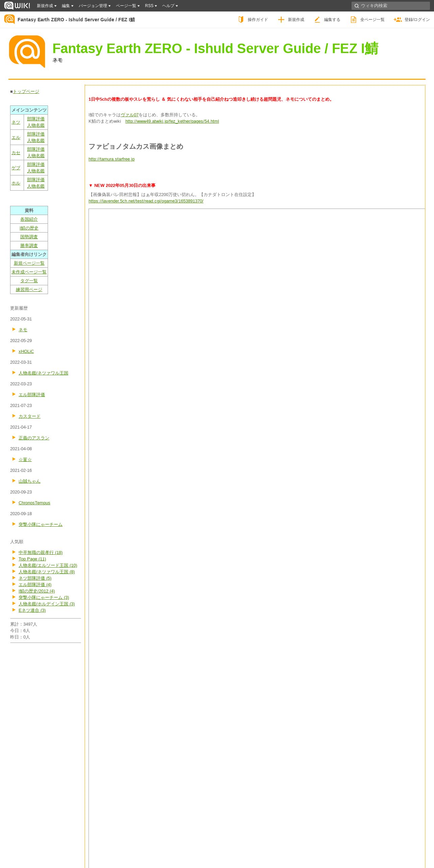This screenshot has width=434, height=868.
Task: Open ネツ部隊評価 (5) popular link
Action: pyautogui.click(x=35, y=578)
